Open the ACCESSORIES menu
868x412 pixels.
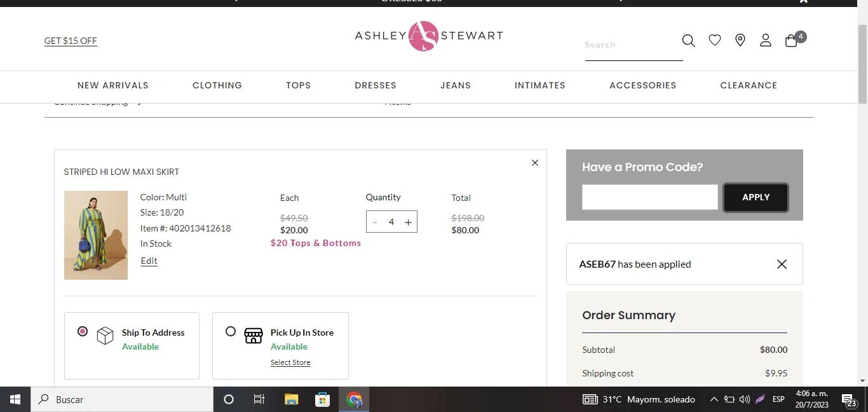coord(643,85)
